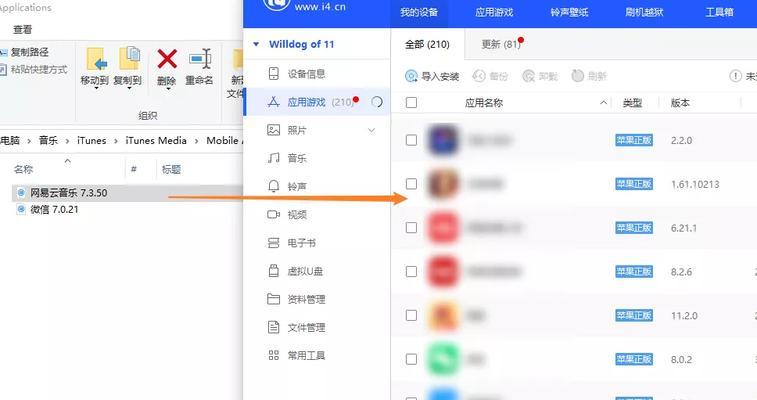The image size is (757, 400).
Task: Click www.i4.cn logo text
Action: [320, 7]
